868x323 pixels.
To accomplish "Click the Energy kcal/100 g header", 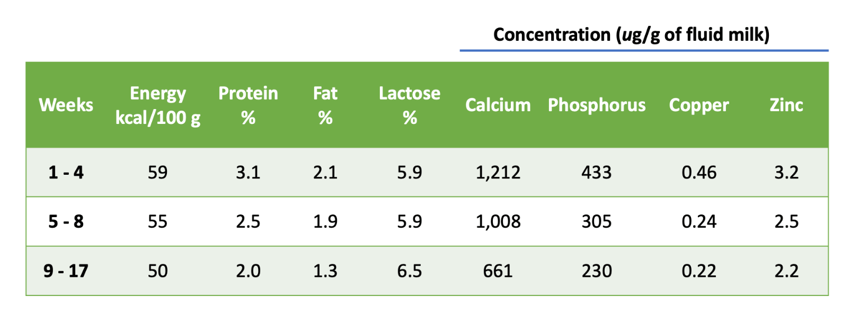I will tap(158, 105).
